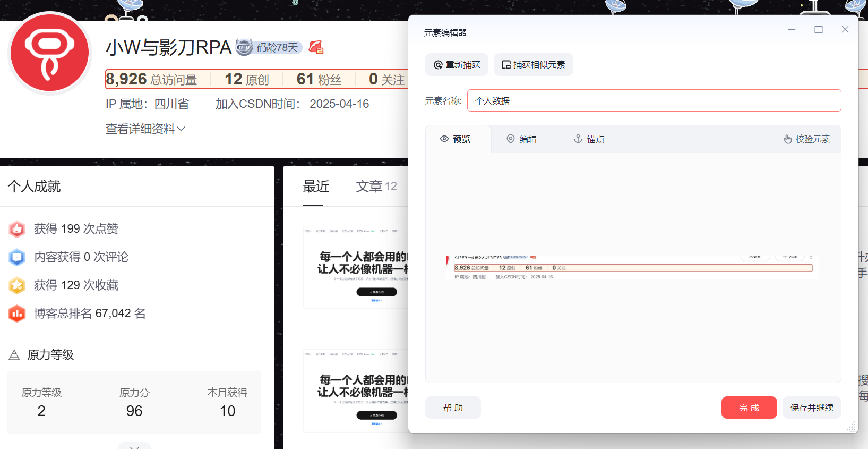Click the 捕获相似元素 button
Screen dimensions: 868x449
pos(533,65)
